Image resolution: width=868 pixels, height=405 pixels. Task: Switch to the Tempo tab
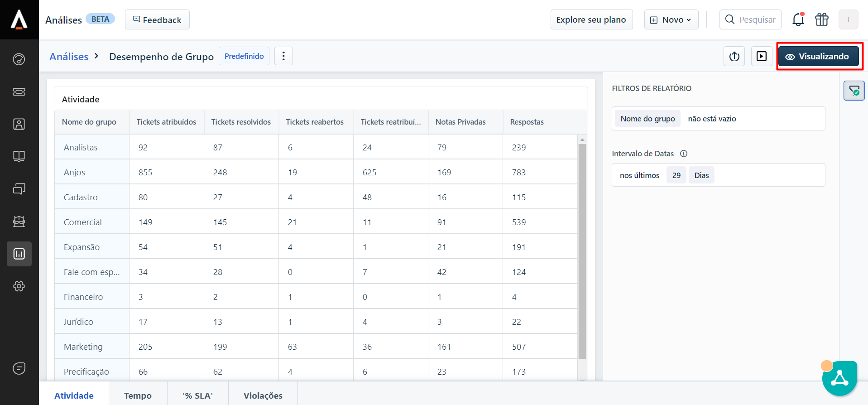[138, 395]
